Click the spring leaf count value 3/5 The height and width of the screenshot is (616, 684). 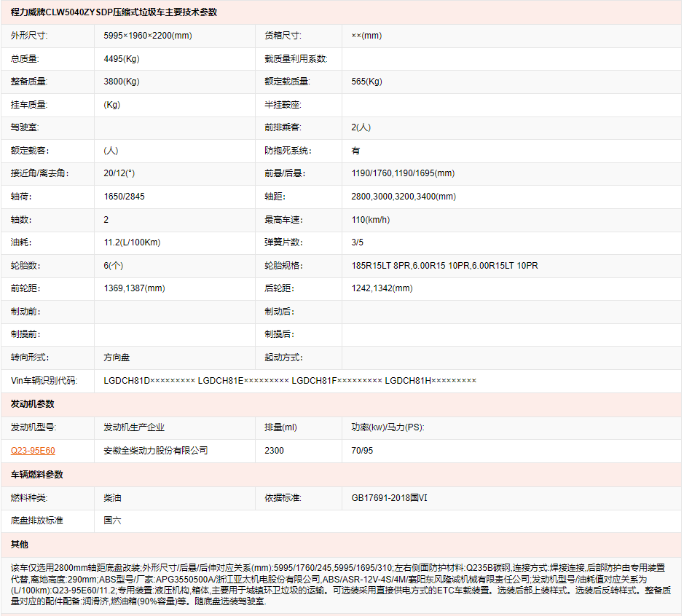tap(357, 242)
